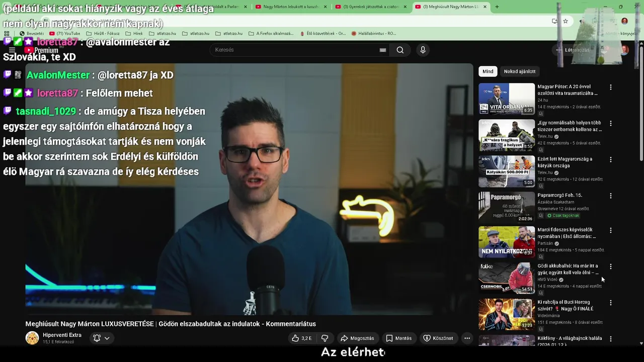Open title 'Marci fideszes képviselők nyomában'
Viewport: 644px width, 362px height.
pos(567,233)
